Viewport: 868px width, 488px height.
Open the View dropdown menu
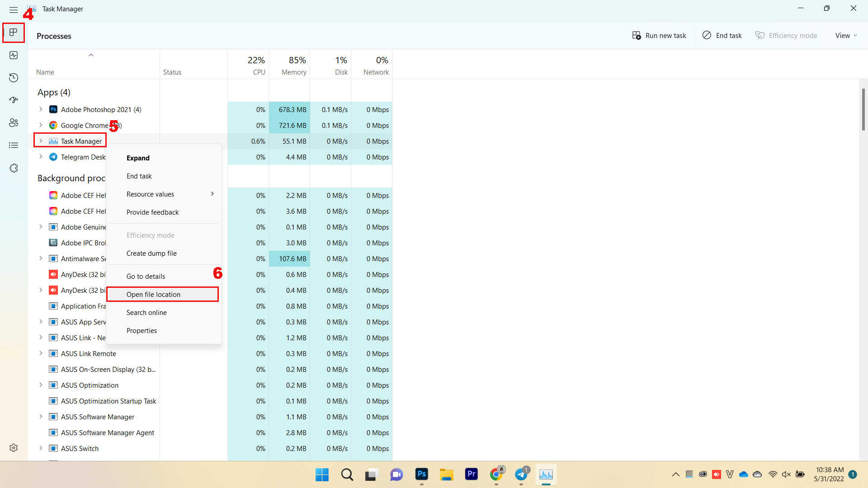click(846, 36)
